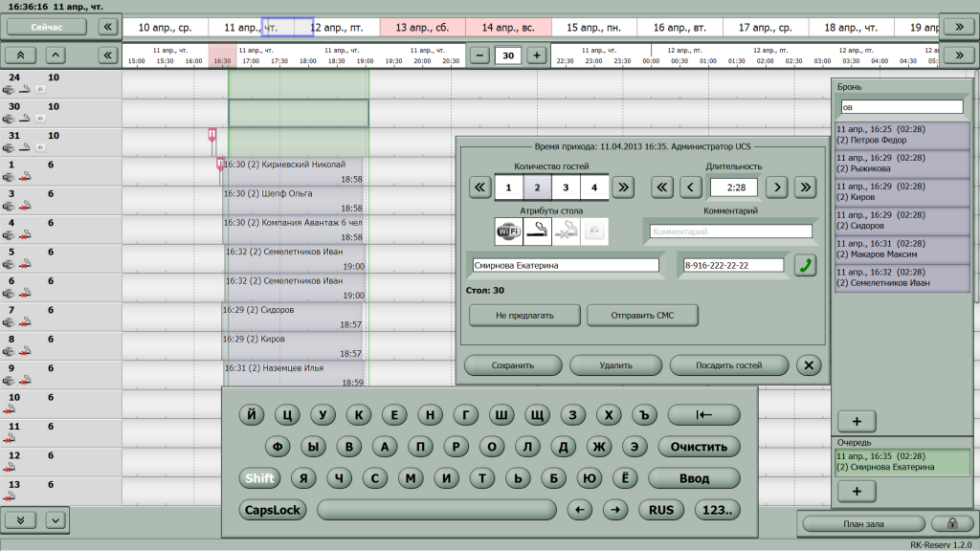This screenshot has height=551, width=980.
Task: Click the guest name field Смирнова Екатерина
Action: pyautogui.click(x=565, y=266)
